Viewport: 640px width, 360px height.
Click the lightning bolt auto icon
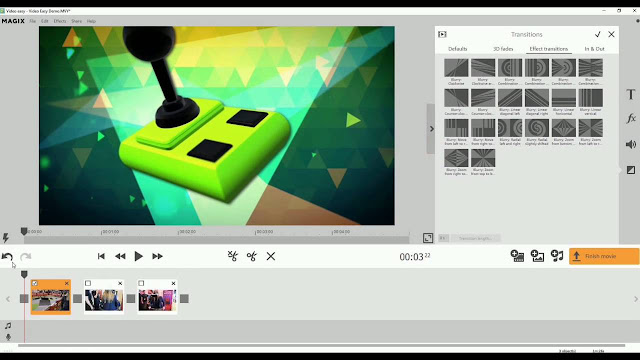6,237
